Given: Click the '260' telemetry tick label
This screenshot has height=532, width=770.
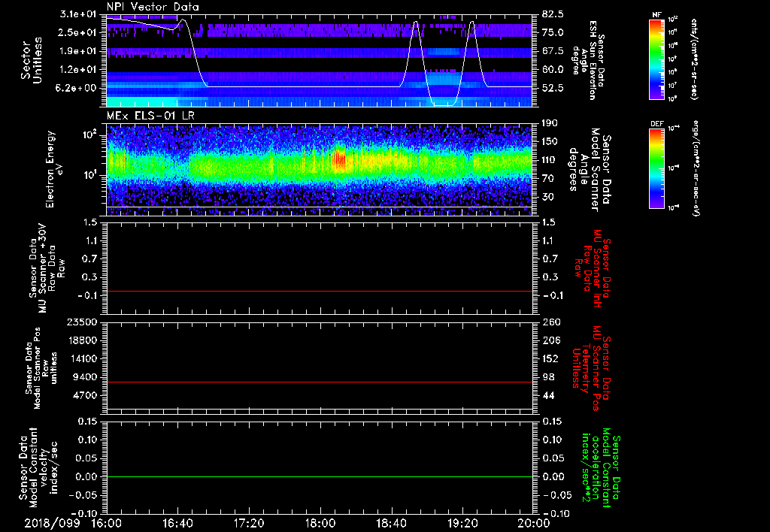Looking at the screenshot, I should (550, 322).
